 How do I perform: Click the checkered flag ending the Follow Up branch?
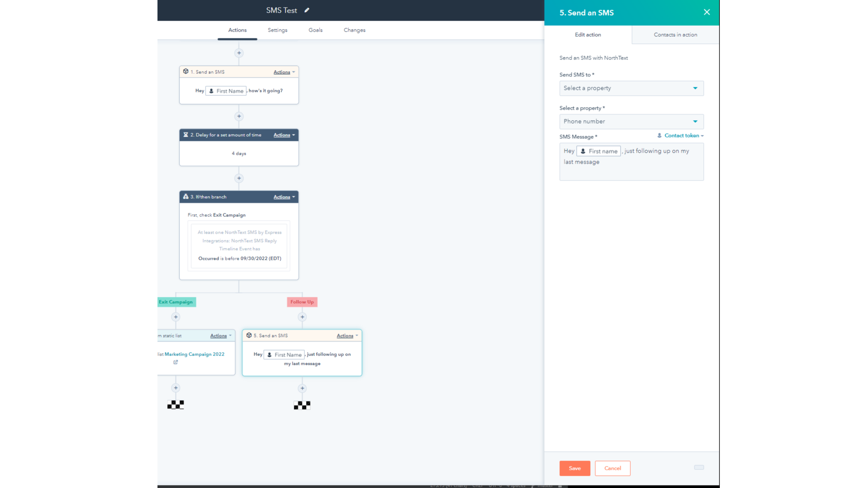[x=301, y=404]
